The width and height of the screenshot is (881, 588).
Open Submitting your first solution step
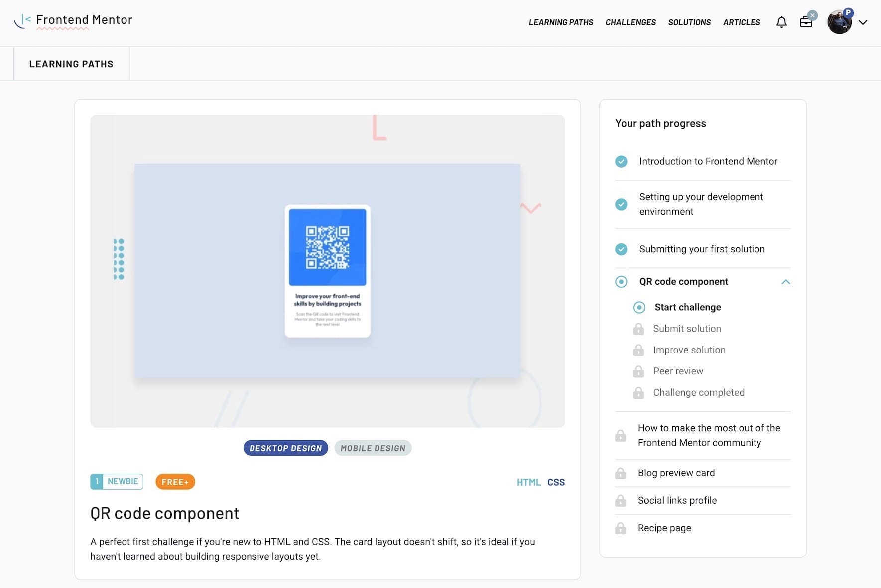pos(702,249)
